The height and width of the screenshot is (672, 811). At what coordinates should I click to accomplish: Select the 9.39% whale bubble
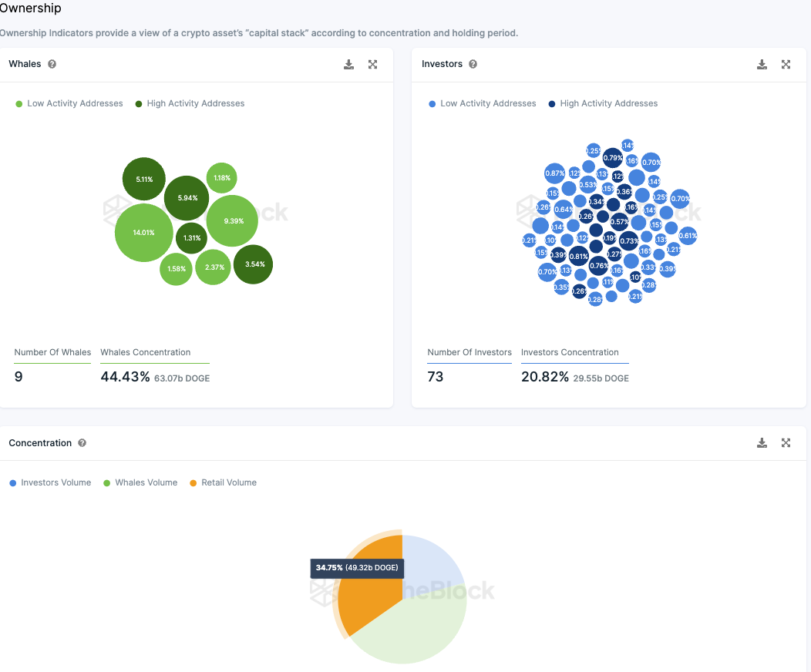(x=232, y=220)
